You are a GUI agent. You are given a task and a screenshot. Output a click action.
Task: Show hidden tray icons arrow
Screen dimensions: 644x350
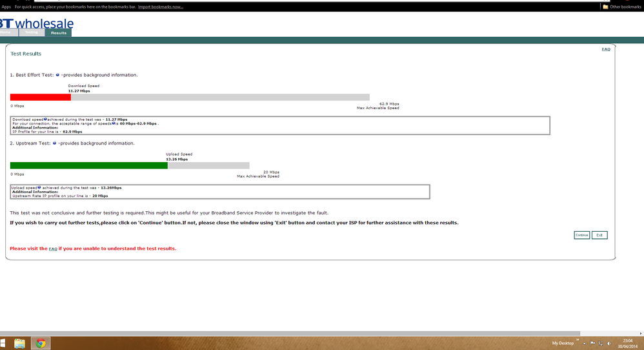(584, 344)
